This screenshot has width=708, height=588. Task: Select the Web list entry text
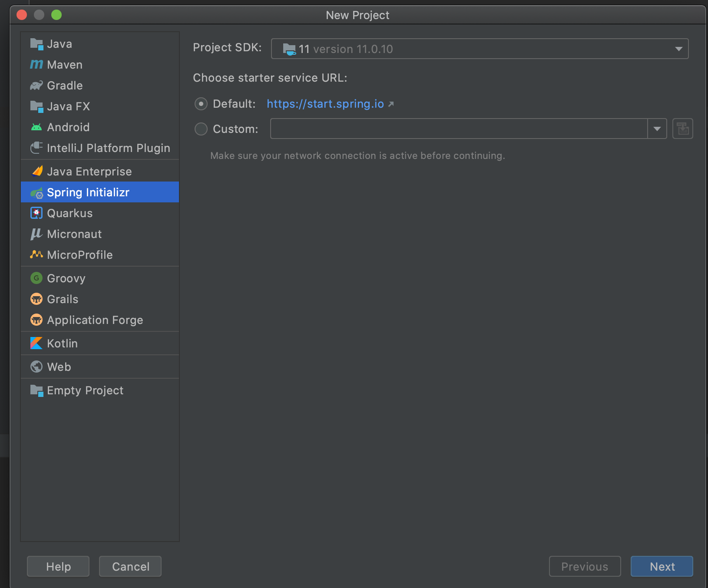point(59,367)
